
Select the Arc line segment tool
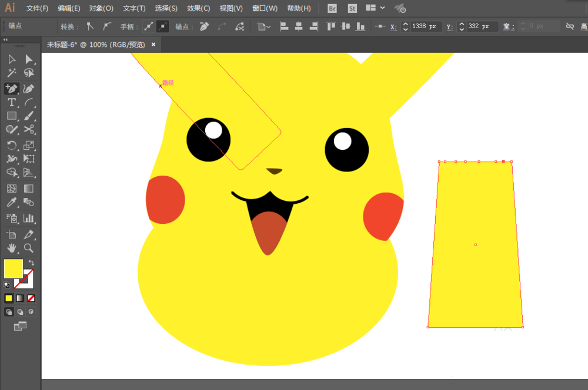(29, 102)
